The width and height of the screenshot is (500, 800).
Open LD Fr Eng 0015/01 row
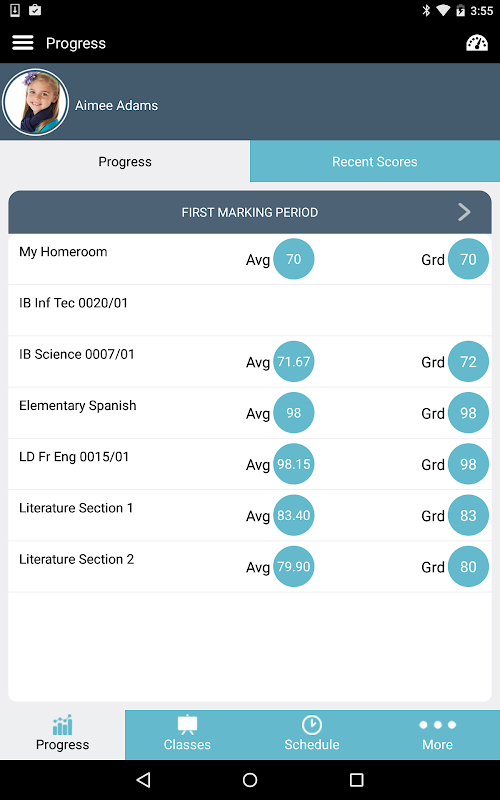click(250, 464)
